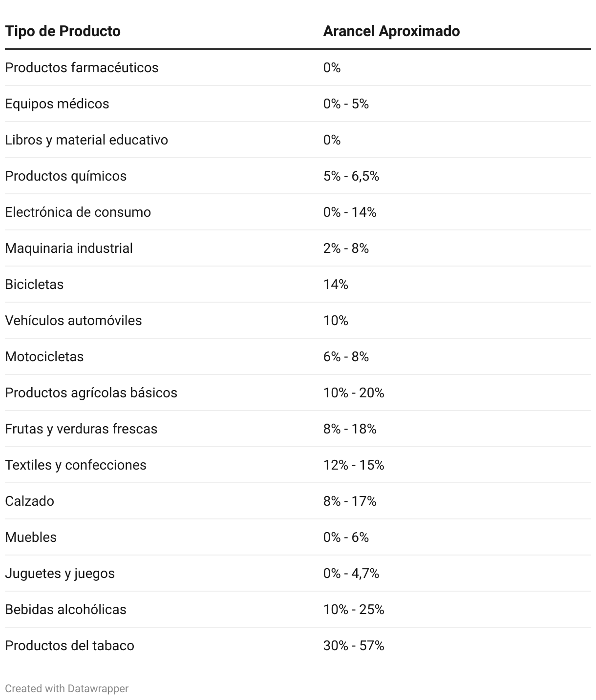The width and height of the screenshot is (596, 700).
Task: Select the Bicicletas row label
Action: coord(34,284)
